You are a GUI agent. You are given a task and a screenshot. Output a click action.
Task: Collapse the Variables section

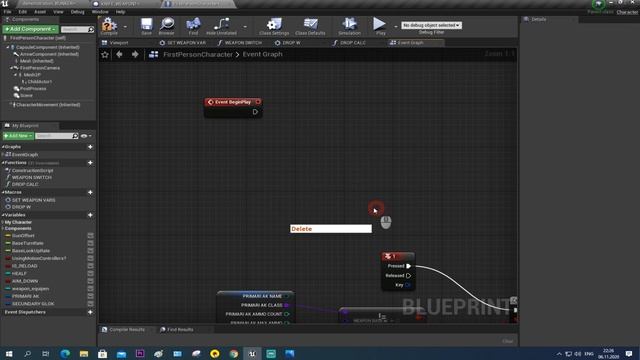[x=3, y=215]
